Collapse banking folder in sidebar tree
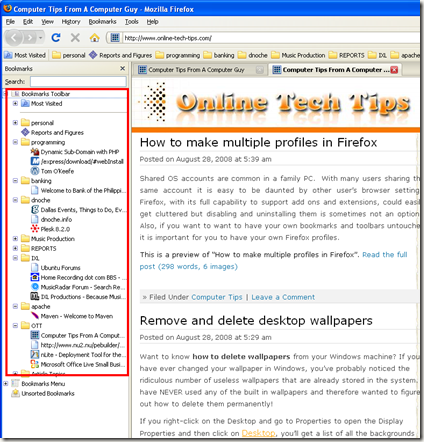Viewport: 424px width, 442px height. (x=15, y=181)
